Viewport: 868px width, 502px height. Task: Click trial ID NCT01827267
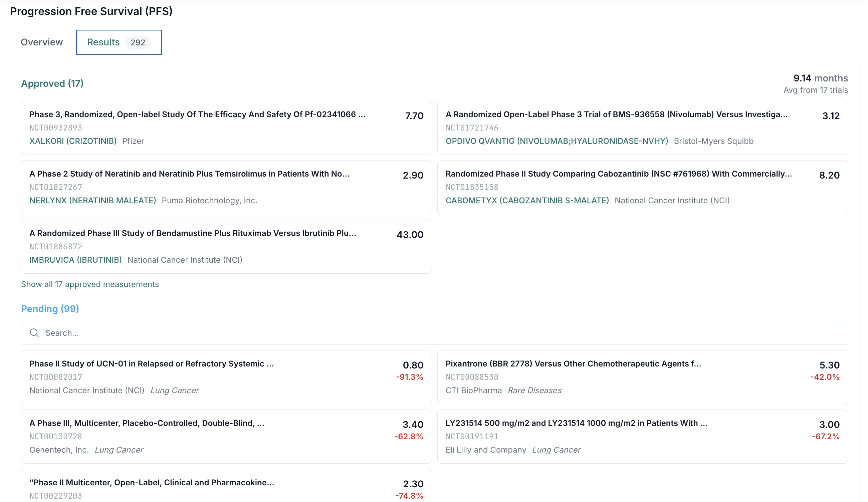tap(56, 187)
